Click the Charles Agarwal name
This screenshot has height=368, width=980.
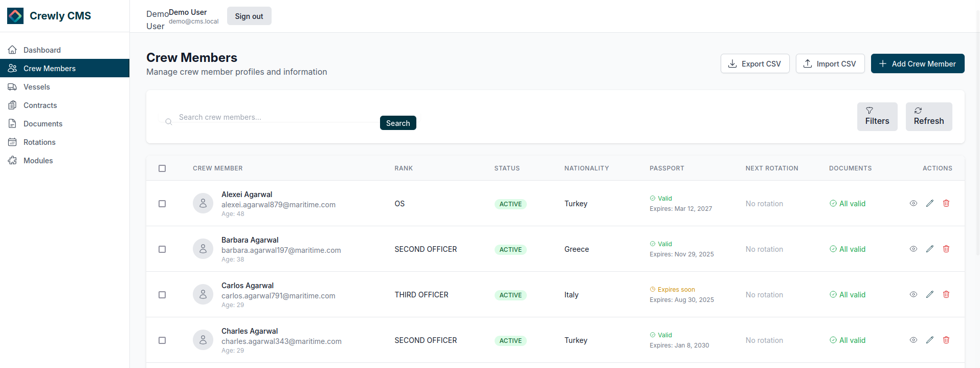click(x=250, y=331)
